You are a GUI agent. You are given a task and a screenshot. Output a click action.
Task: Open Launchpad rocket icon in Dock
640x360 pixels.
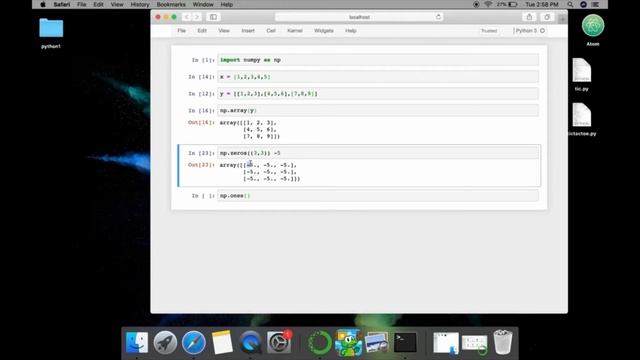click(x=165, y=342)
